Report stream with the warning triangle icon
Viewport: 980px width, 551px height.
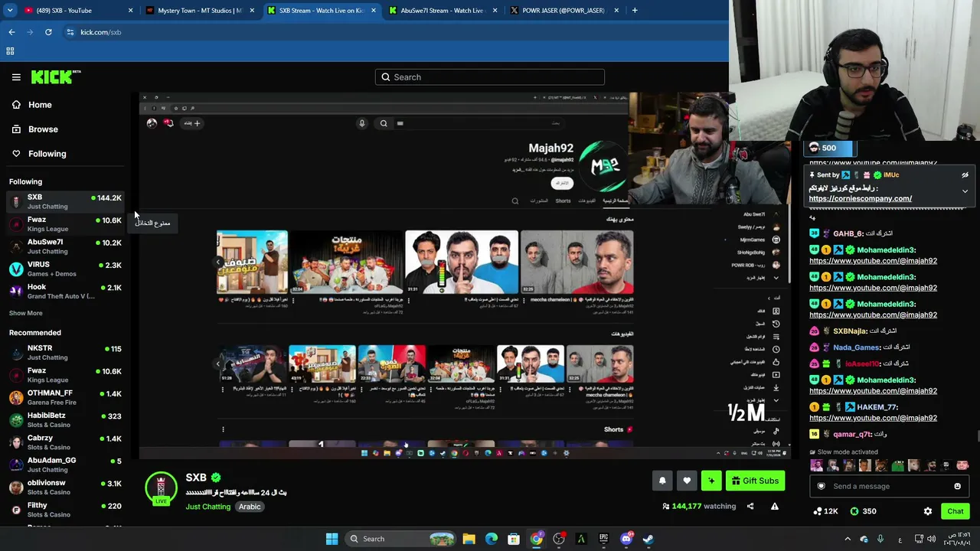(x=775, y=506)
